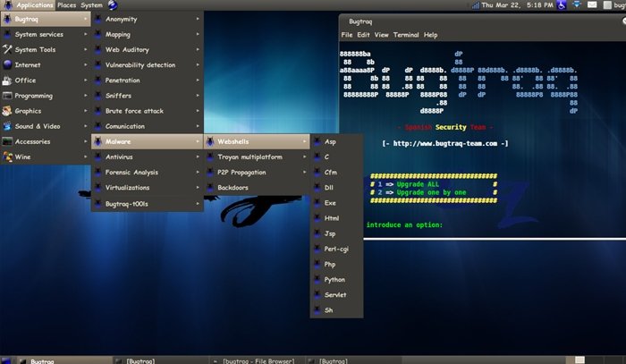The height and width of the screenshot is (364, 626).
Task: Expand the Web Auditory submenu arrow
Action: (x=198, y=49)
